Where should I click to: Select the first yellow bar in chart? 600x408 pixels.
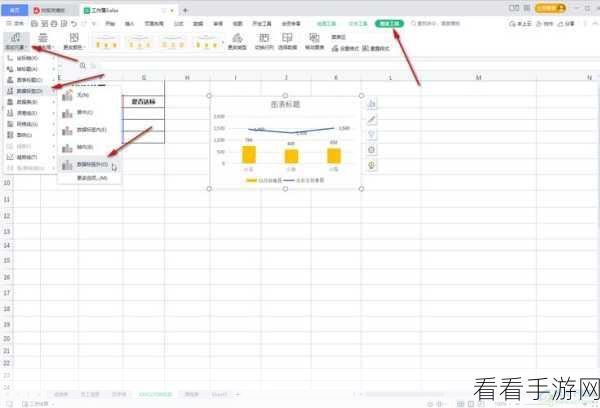point(249,154)
